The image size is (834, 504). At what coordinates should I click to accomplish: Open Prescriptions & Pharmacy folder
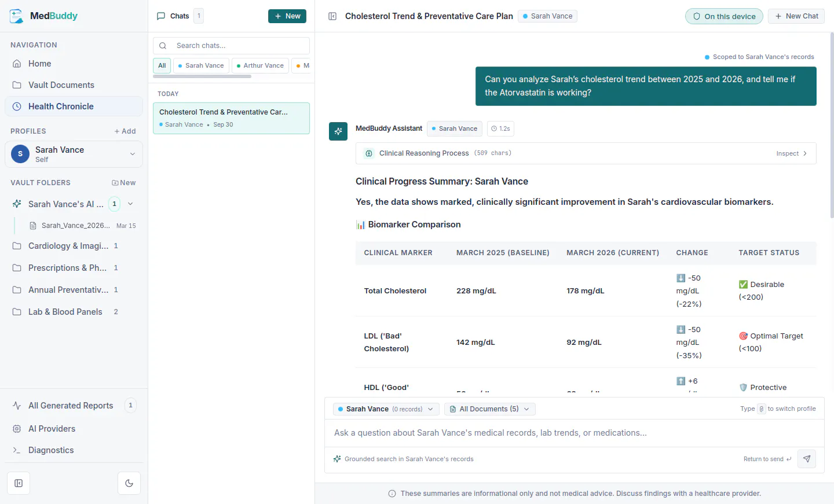(74, 268)
